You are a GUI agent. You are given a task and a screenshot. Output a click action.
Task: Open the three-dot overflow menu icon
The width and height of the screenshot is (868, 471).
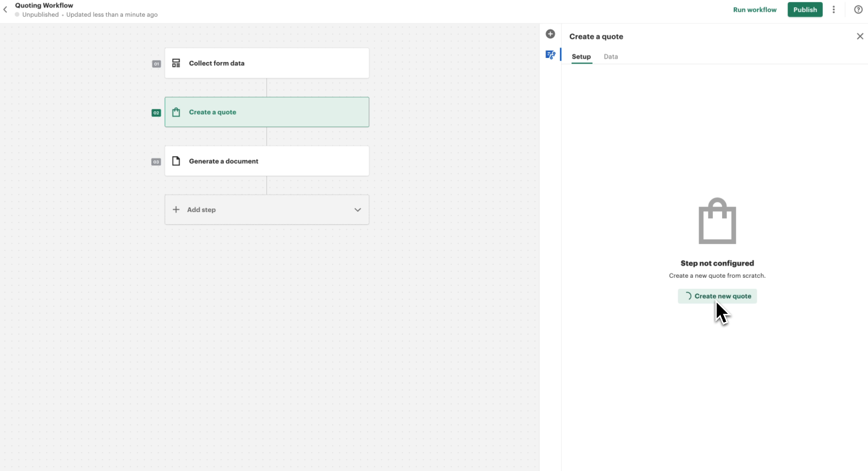833,9
